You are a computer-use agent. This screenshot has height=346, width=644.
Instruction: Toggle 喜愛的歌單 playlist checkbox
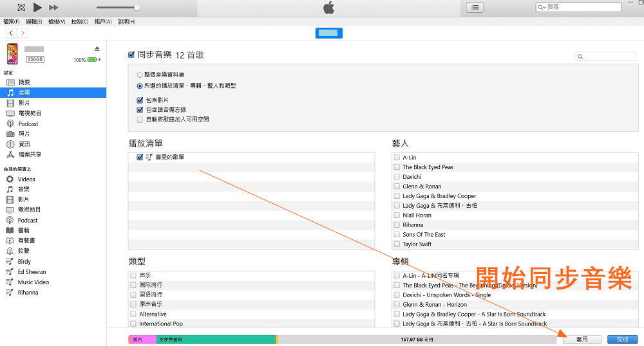tap(140, 157)
